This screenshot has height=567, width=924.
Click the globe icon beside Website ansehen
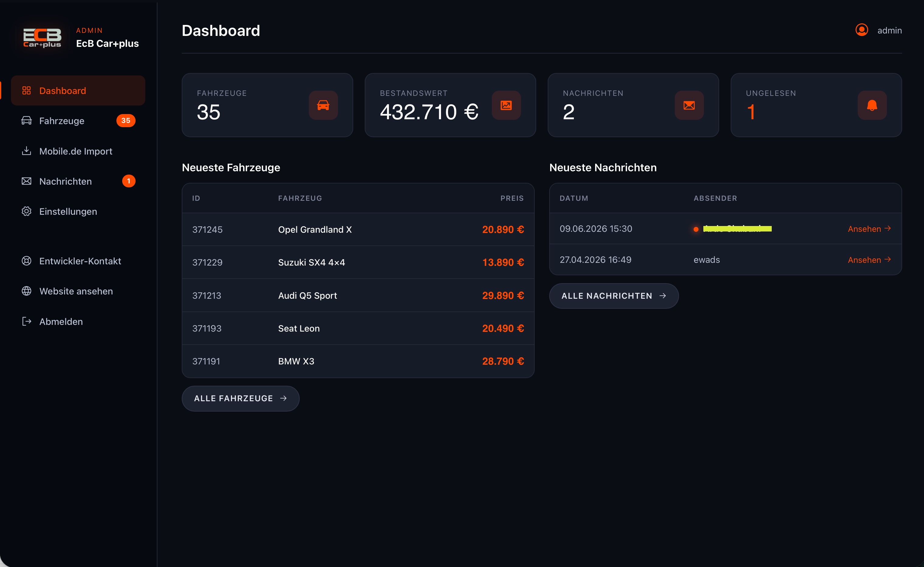pos(26,291)
